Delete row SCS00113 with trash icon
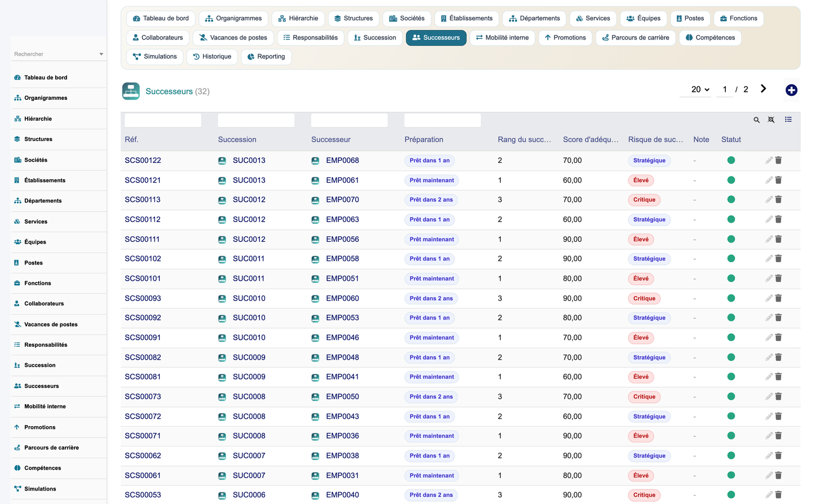 778,200
